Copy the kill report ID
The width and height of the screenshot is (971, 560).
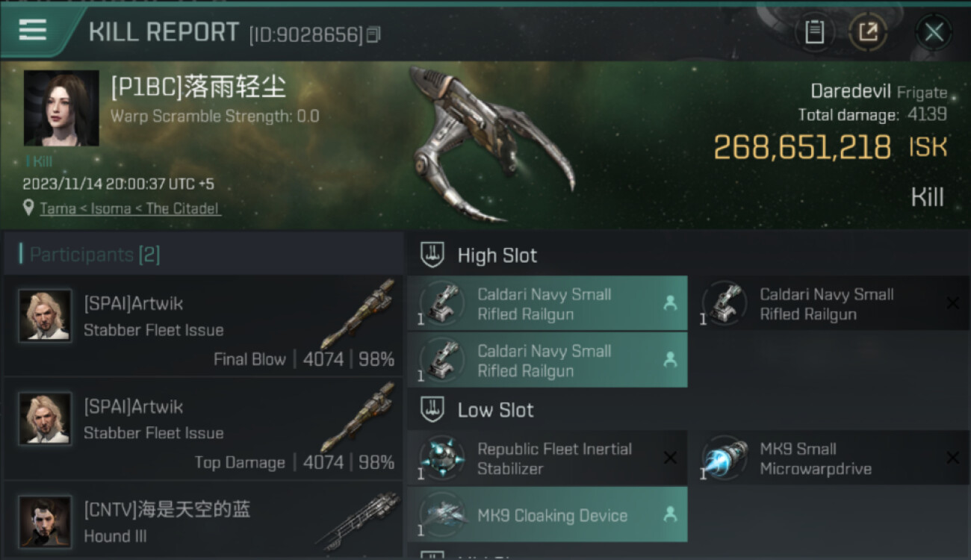(x=373, y=34)
